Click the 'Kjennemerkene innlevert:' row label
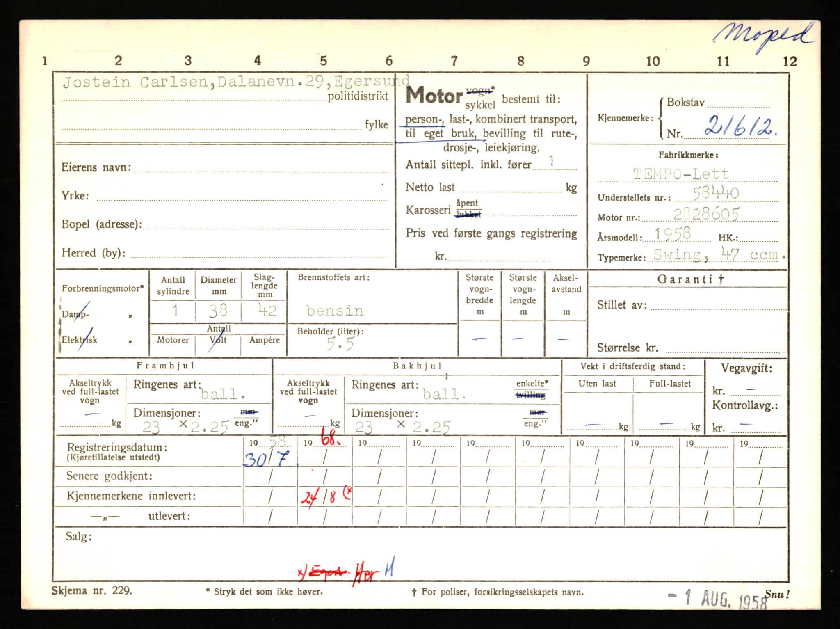This screenshot has height=629, width=840. [x=131, y=496]
